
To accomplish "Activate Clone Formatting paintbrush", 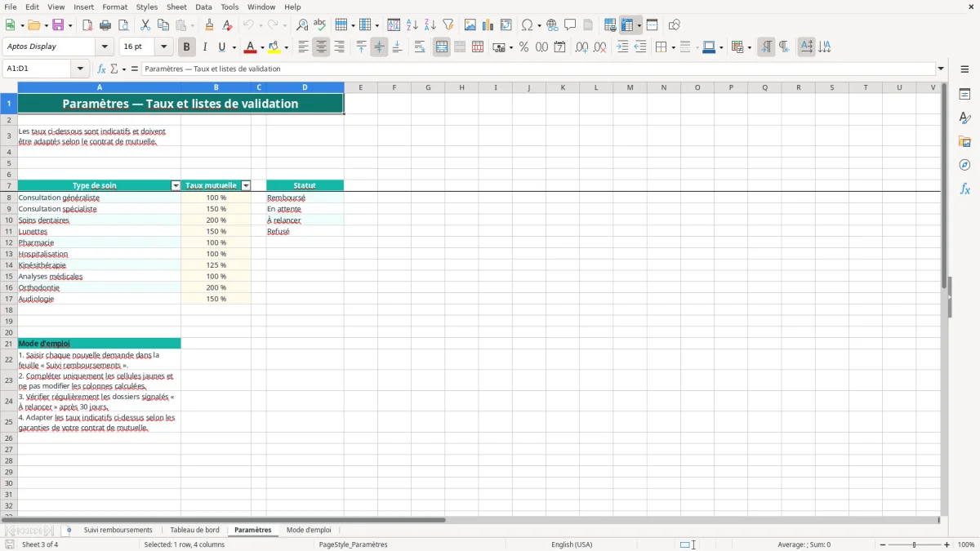I will point(209,25).
